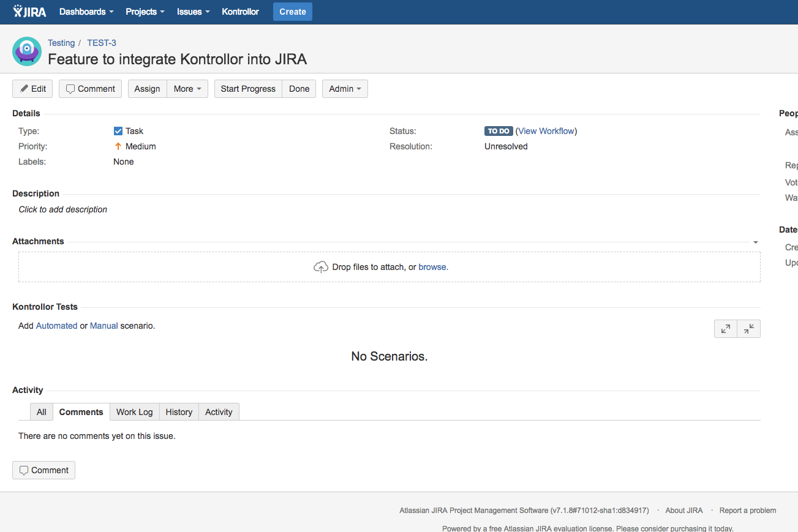The image size is (798, 532).
Task: Add a Manual scenario
Action: 104,326
